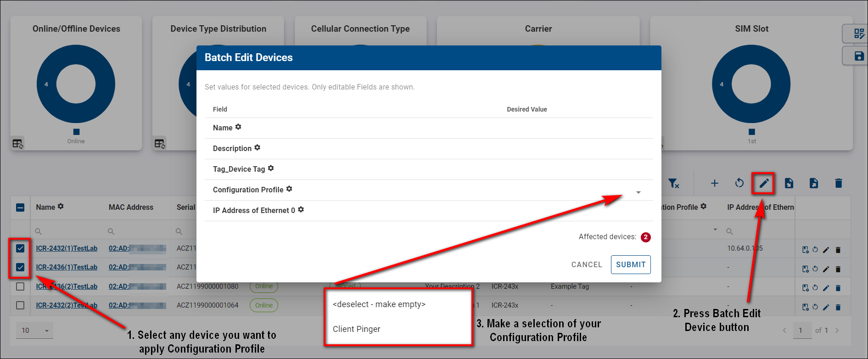This screenshot has width=868, height=359.
Task: Click the 1st legend swatch under SIM Slot
Action: (751, 132)
